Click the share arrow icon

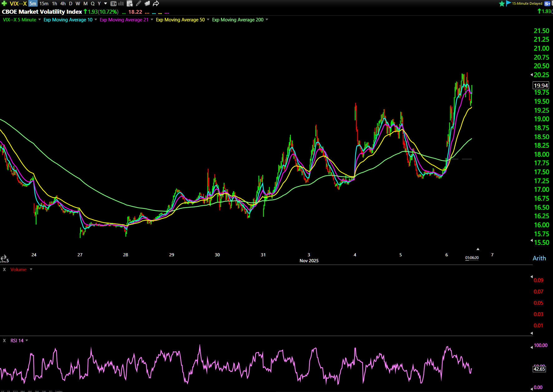point(156,4)
